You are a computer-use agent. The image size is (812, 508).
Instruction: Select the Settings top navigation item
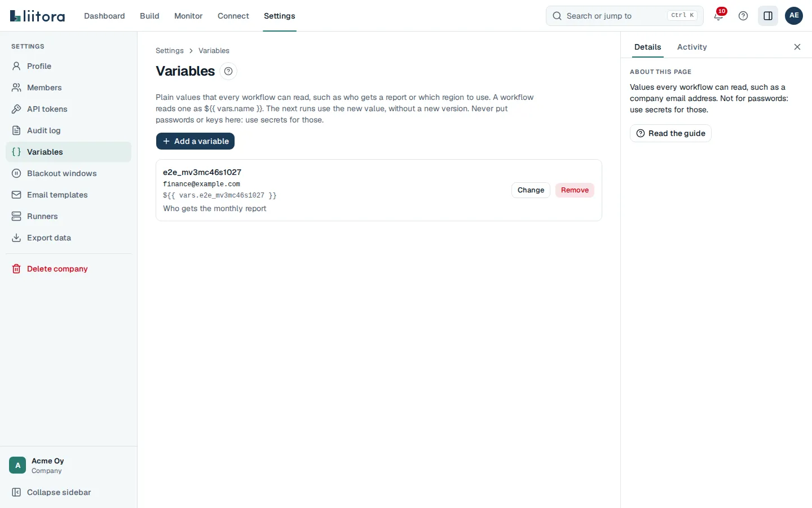[280, 16]
